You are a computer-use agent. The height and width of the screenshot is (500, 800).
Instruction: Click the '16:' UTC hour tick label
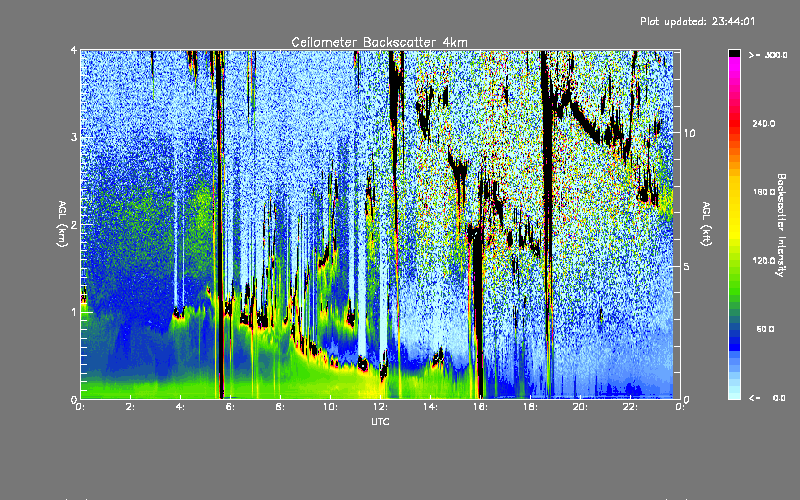480,407
